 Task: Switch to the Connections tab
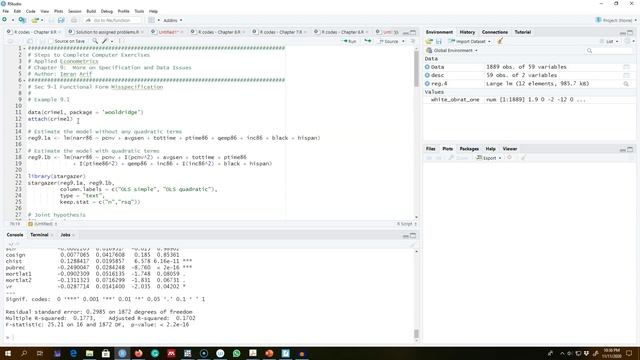click(x=495, y=32)
